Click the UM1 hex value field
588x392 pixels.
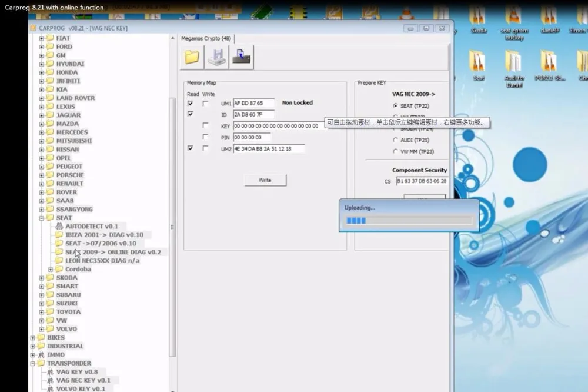click(x=254, y=103)
